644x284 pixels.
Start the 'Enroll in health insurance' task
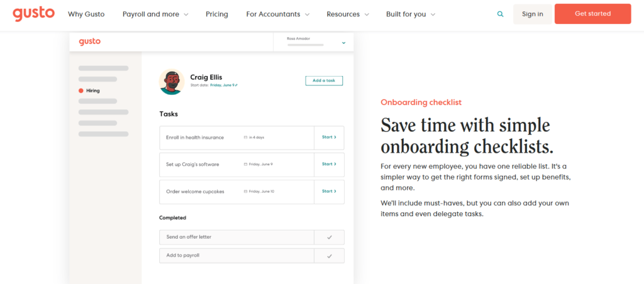pos(329,137)
